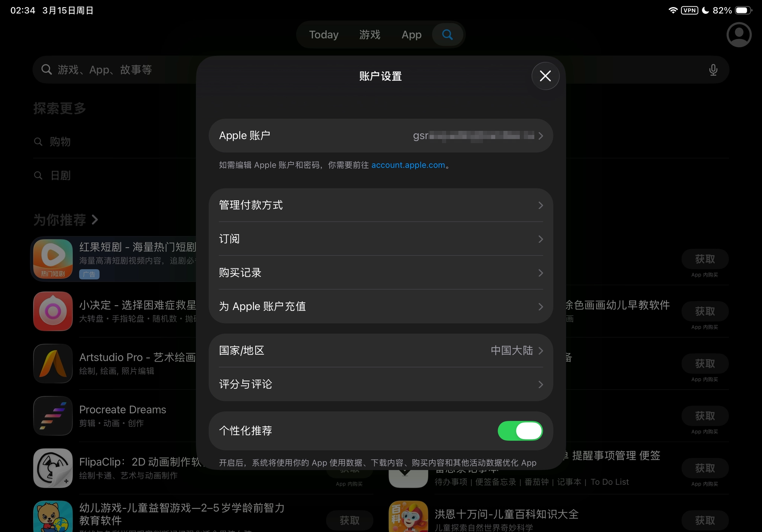Image resolution: width=762 pixels, height=532 pixels.
Task: Switch to the Today tab
Action: click(324, 35)
